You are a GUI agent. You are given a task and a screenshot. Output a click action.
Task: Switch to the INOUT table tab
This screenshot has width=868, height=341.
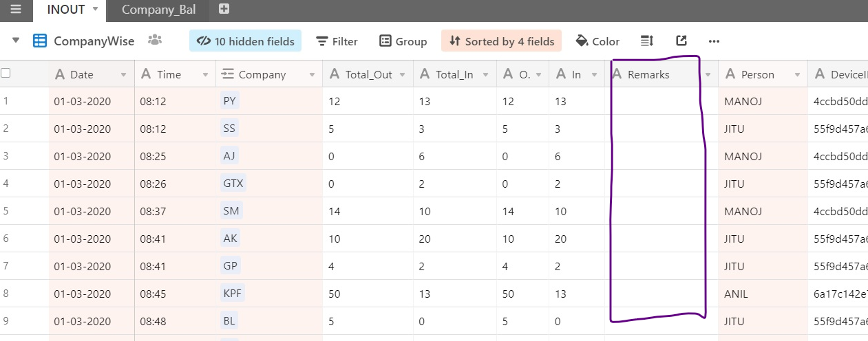click(65, 10)
